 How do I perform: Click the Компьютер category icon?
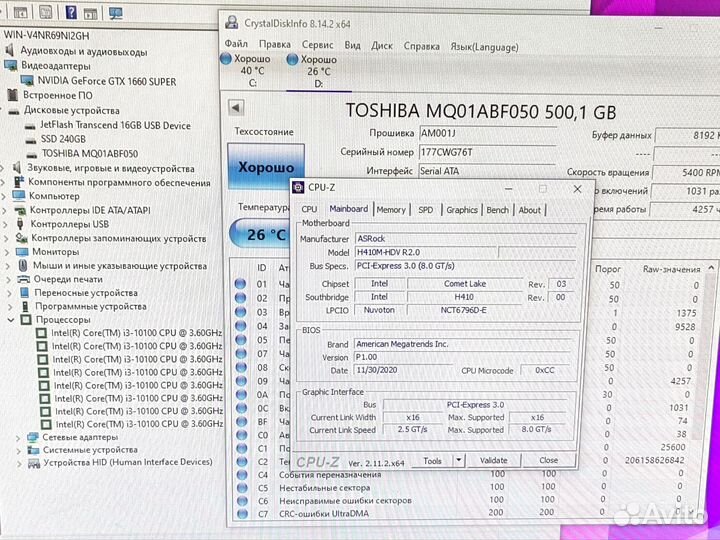pos(19,196)
